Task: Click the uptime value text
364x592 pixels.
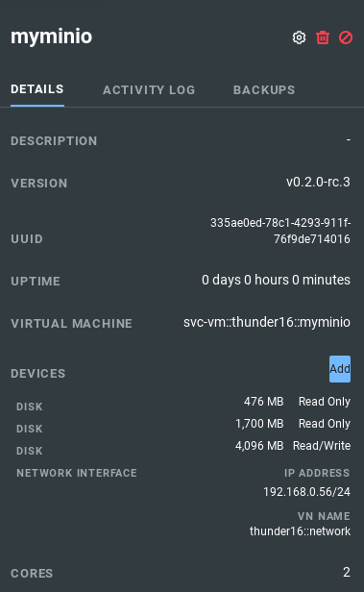Action: coord(276,281)
